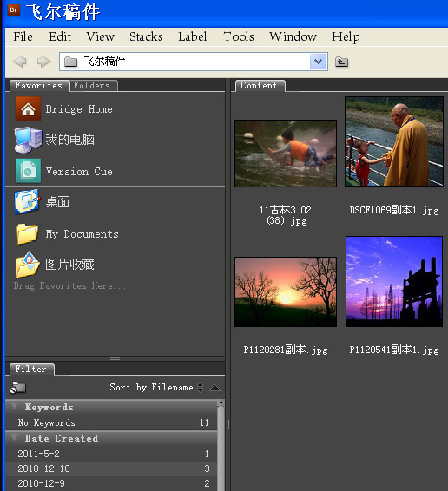The width and height of the screenshot is (448, 491).
Task: Click the 我的电脑 computer icon
Action: point(28,140)
